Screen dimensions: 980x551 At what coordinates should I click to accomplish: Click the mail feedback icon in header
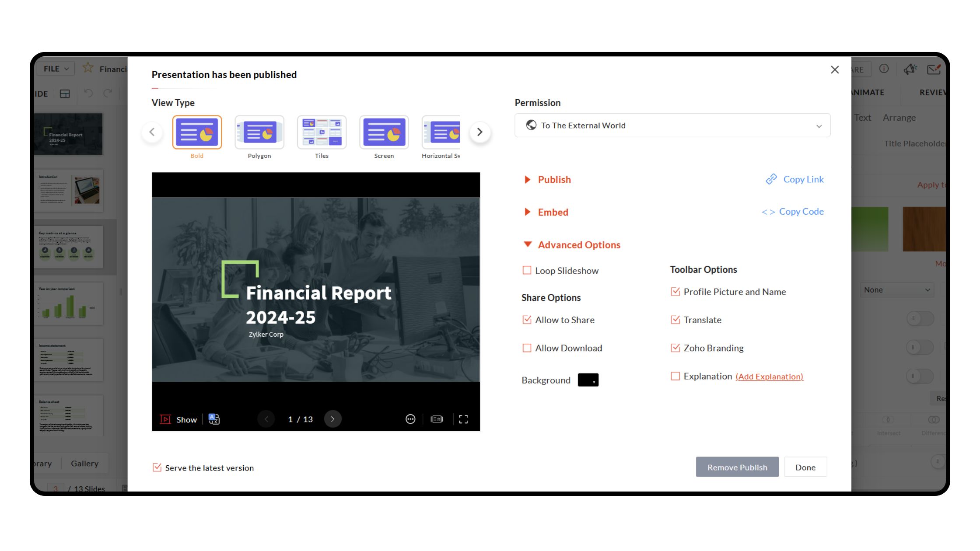(x=934, y=69)
